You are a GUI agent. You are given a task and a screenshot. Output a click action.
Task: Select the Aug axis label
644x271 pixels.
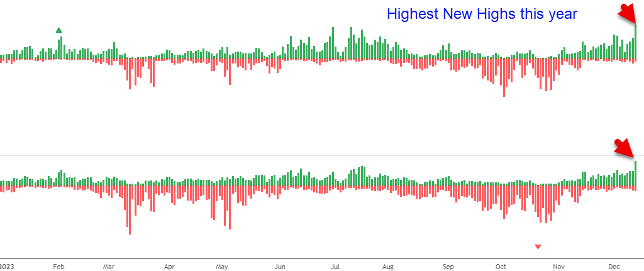(x=387, y=267)
